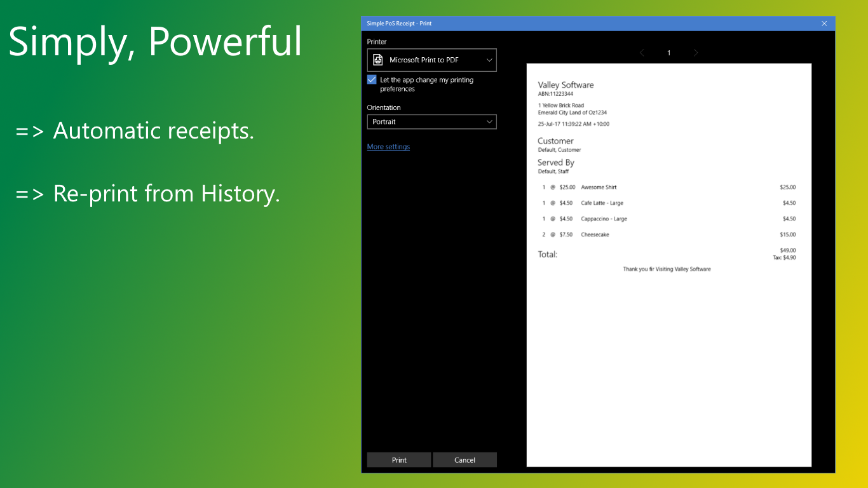
Task: Click the 'Simple PoS Receipt - Print' title
Action: coord(399,24)
